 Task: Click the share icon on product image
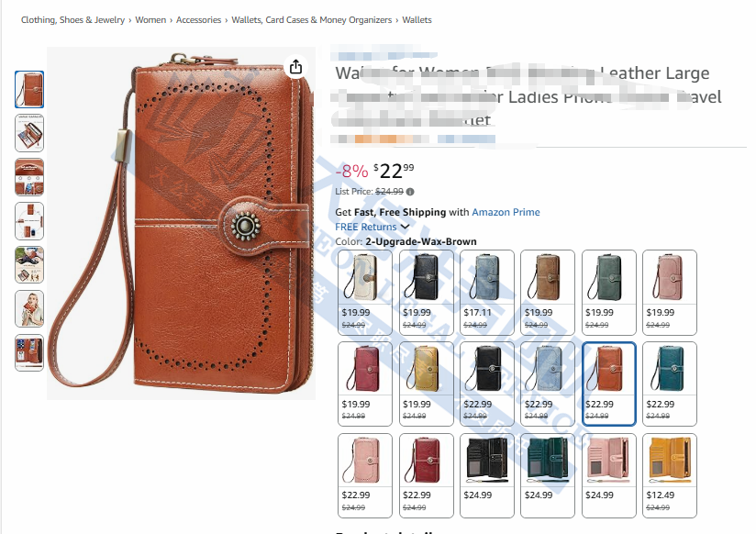click(296, 67)
